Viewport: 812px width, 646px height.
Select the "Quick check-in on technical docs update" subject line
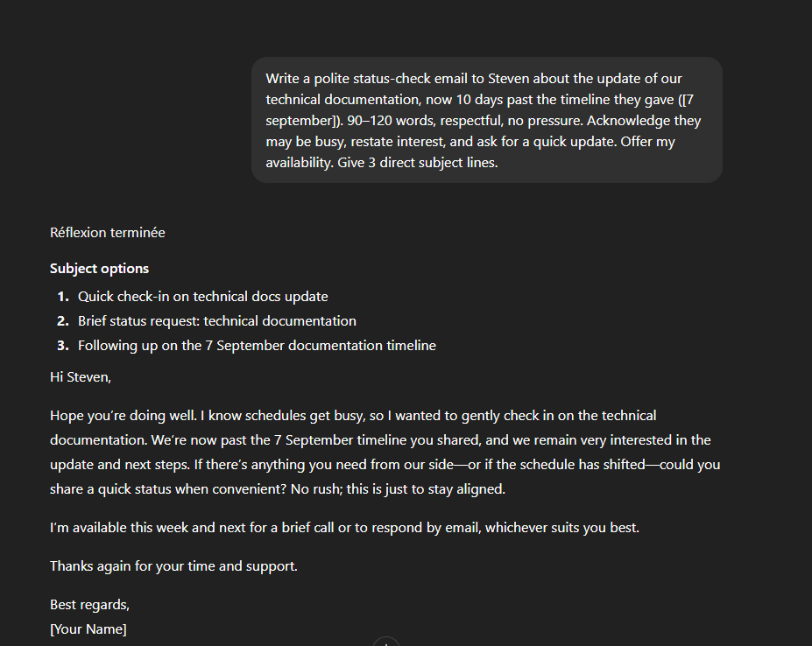pos(202,297)
